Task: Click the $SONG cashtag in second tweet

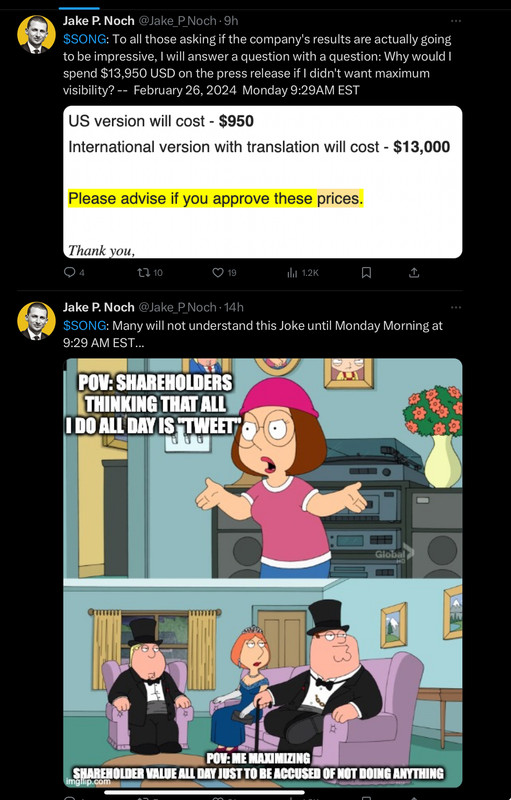Action: (85, 326)
